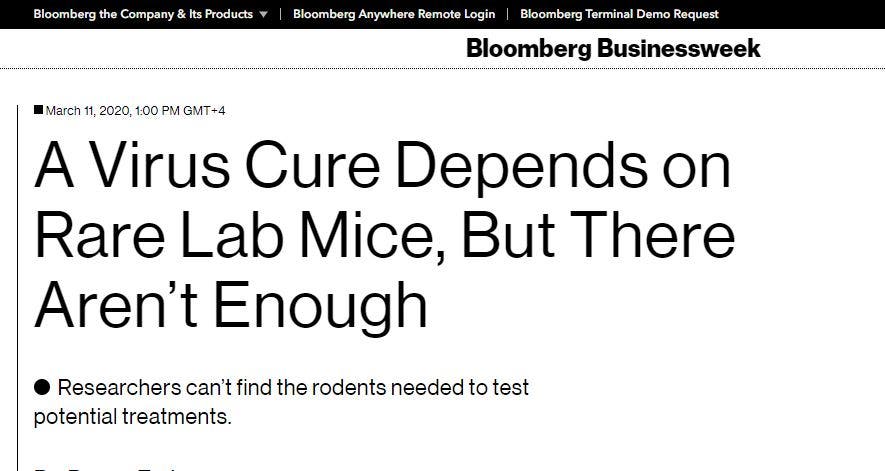
Task: Click the black square beside the date
Action: click(x=39, y=110)
